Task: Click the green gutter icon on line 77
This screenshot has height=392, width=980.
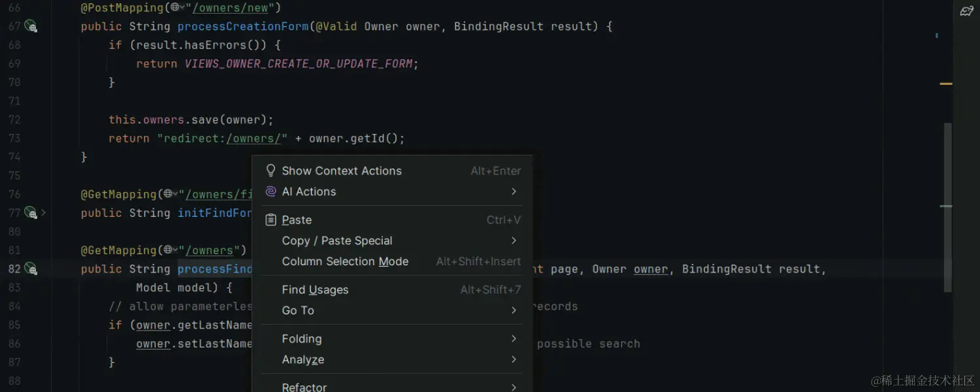Action: [29, 212]
